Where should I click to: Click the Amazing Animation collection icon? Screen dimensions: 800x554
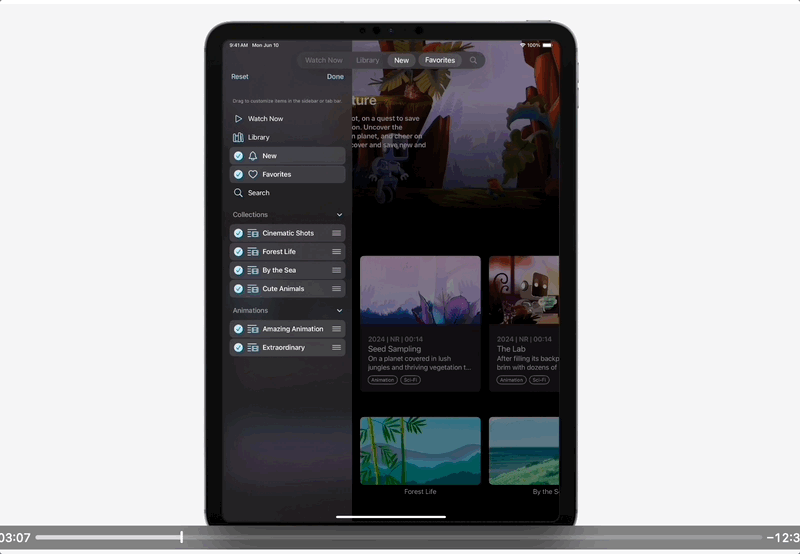(x=253, y=329)
